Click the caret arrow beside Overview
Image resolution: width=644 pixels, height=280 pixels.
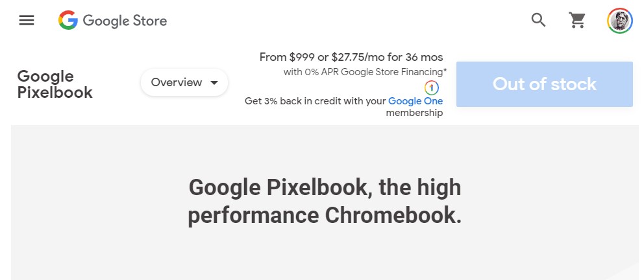[214, 83]
